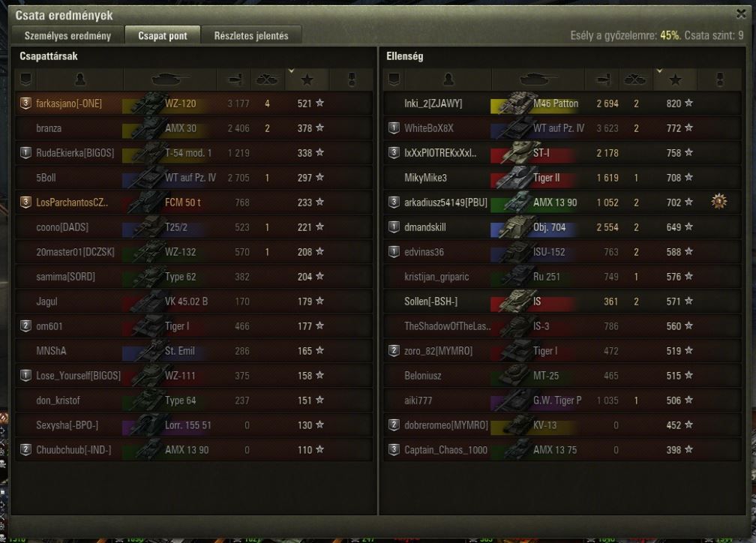This screenshot has width=756, height=543.
Task: Click the Csapattársak heading
Action: [x=48, y=56]
